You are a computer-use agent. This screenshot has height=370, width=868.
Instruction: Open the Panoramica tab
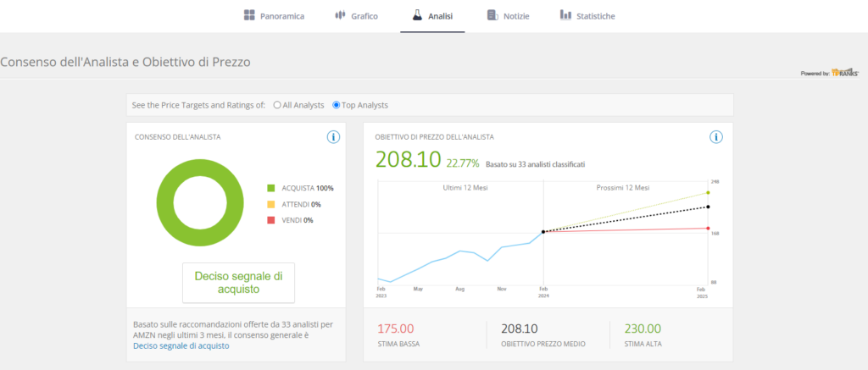pos(274,16)
